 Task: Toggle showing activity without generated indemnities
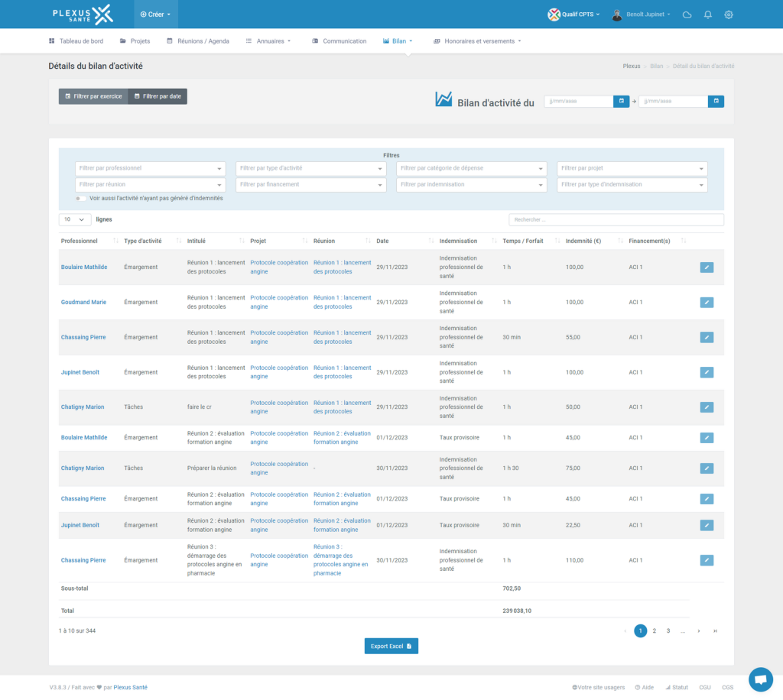[x=80, y=198]
